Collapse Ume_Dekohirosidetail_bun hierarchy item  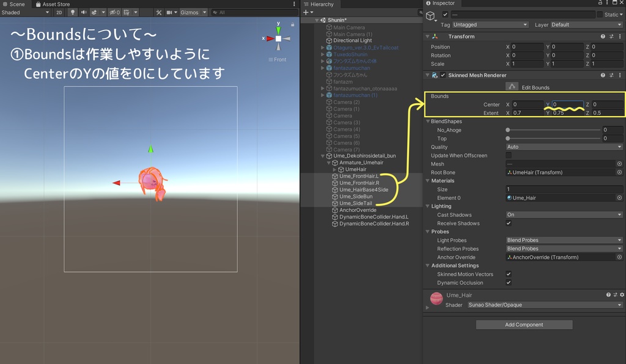[x=323, y=156]
